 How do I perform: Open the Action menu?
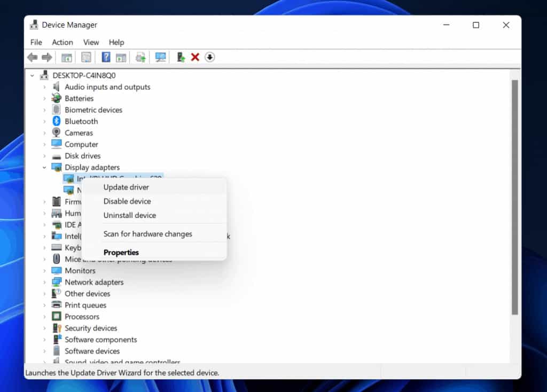tap(62, 42)
